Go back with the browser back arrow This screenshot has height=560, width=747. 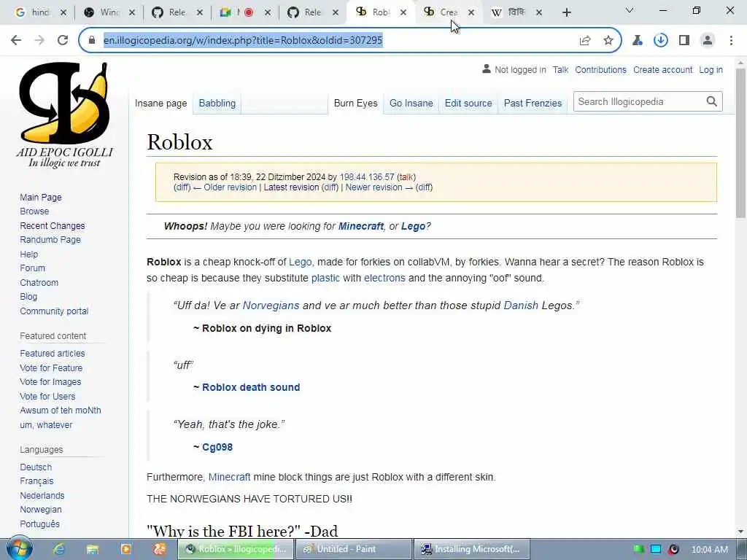(16, 41)
